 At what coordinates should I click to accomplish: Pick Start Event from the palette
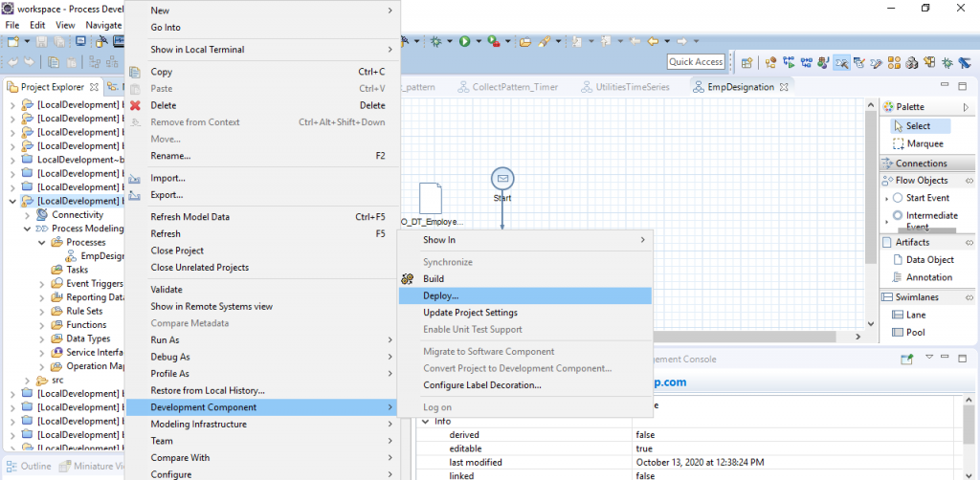(x=922, y=198)
